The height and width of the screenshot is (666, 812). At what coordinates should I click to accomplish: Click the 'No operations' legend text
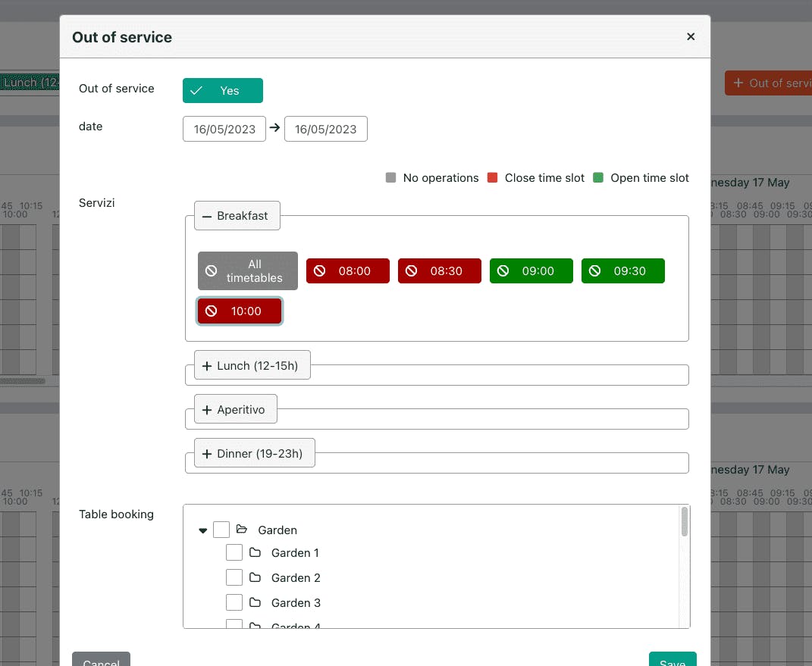(x=440, y=178)
